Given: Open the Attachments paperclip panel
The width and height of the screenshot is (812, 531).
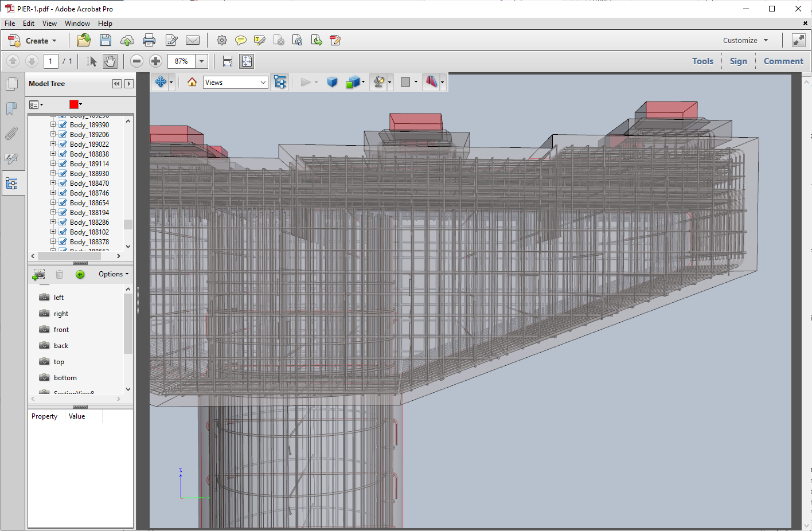Looking at the screenshot, I should pyautogui.click(x=11, y=134).
